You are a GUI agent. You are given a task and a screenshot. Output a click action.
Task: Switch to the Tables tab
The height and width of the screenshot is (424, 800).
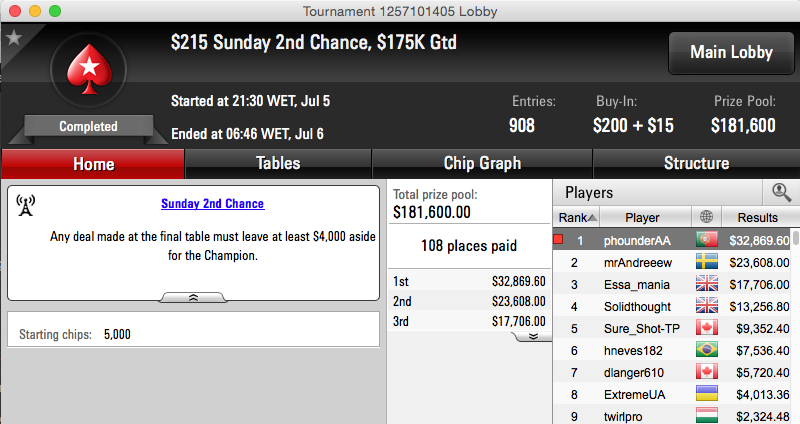coord(278,163)
